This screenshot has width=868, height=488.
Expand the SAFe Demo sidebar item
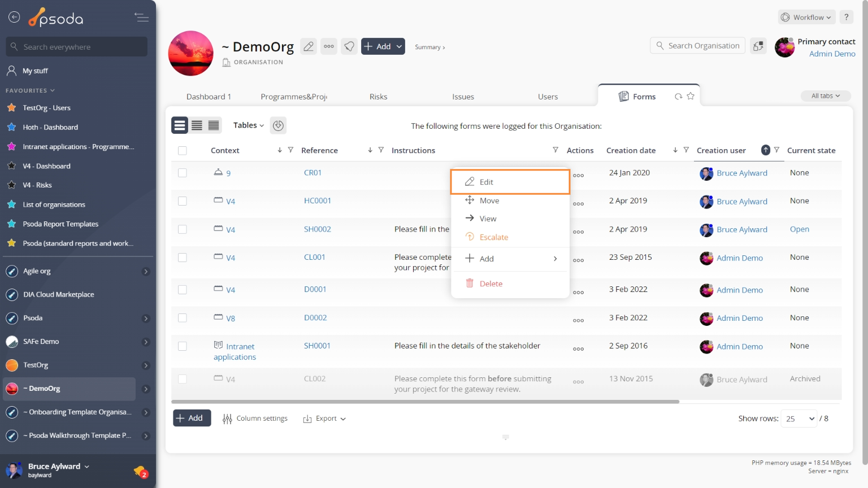146,342
